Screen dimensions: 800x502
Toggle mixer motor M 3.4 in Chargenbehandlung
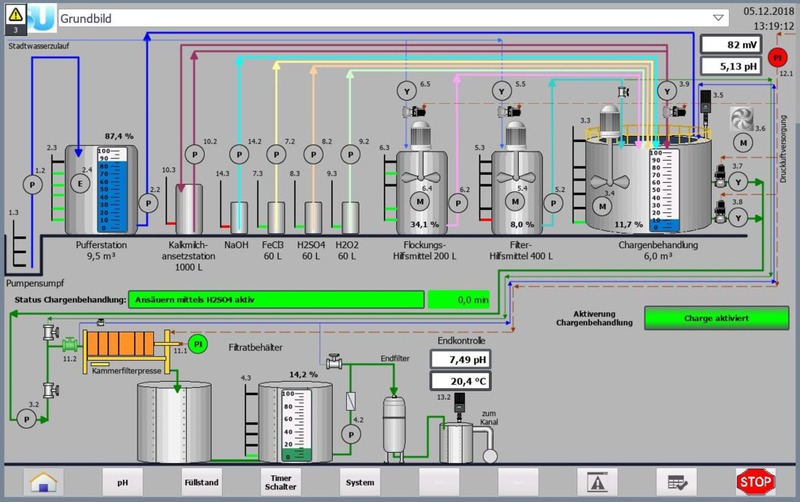pyautogui.click(x=601, y=206)
